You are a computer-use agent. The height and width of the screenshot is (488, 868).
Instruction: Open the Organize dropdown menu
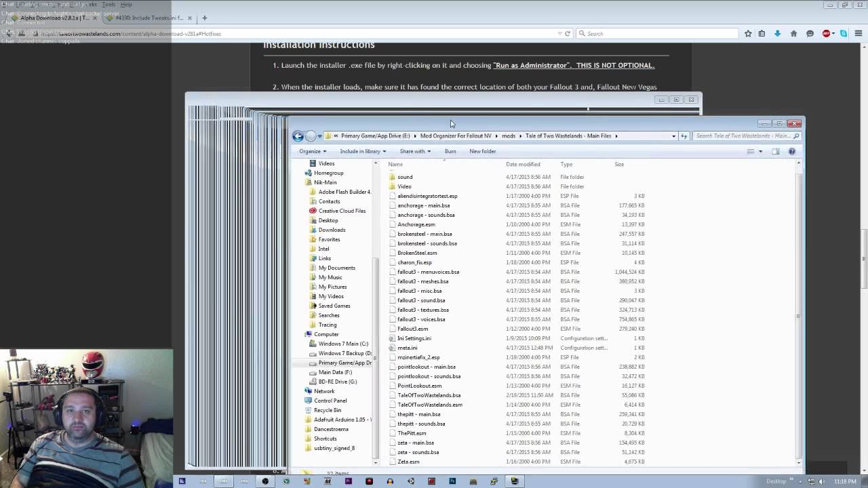pos(313,151)
